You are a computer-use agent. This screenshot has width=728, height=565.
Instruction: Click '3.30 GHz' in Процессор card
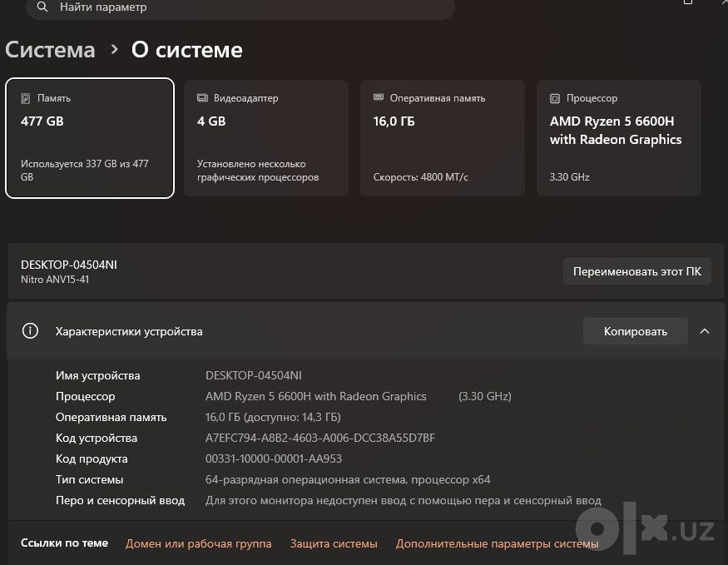tap(570, 177)
